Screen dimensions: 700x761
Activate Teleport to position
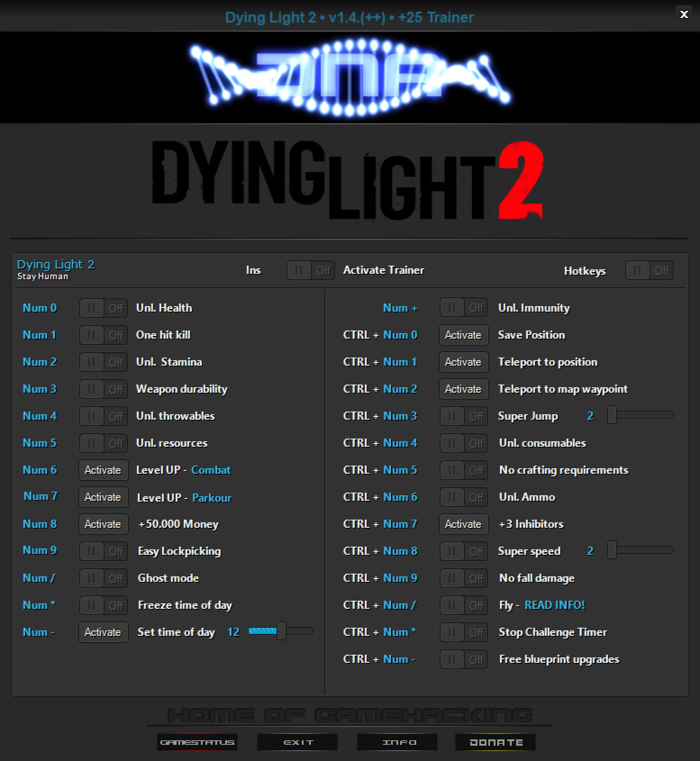[x=464, y=362]
